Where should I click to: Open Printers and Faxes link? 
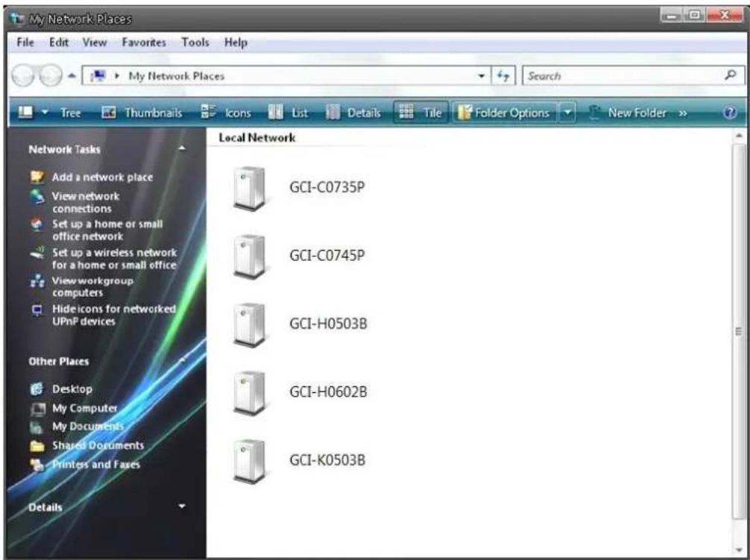pos(96,464)
